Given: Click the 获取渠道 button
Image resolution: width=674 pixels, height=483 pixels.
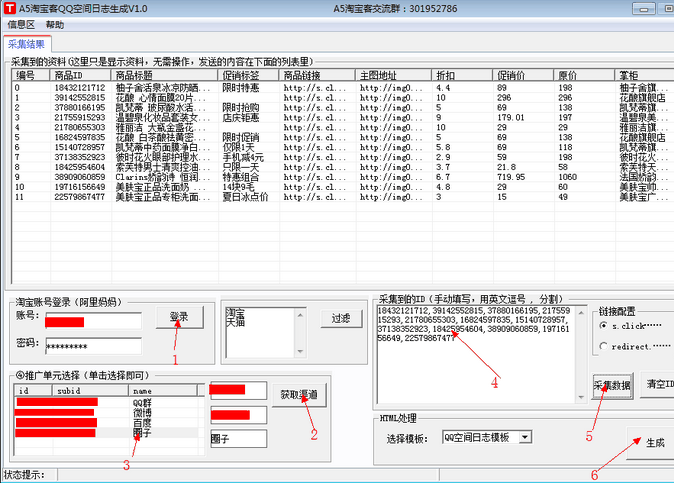Looking at the screenshot, I should click(x=299, y=394).
